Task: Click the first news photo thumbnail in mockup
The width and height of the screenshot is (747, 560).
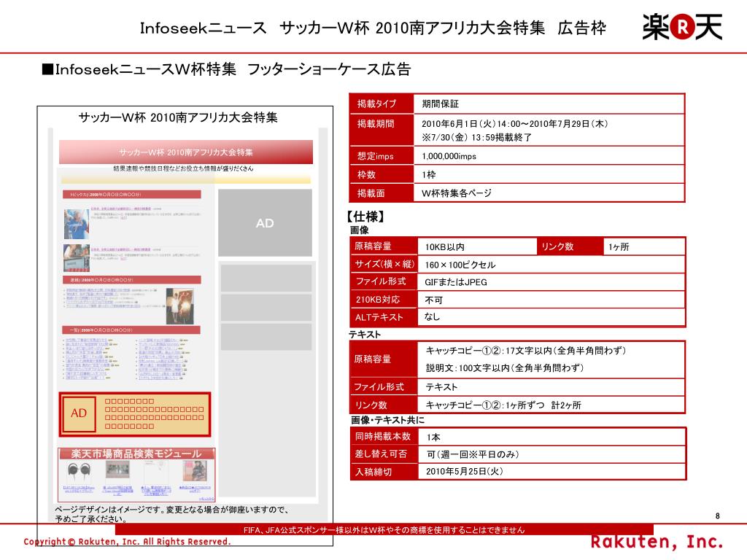Action: click(76, 224)
